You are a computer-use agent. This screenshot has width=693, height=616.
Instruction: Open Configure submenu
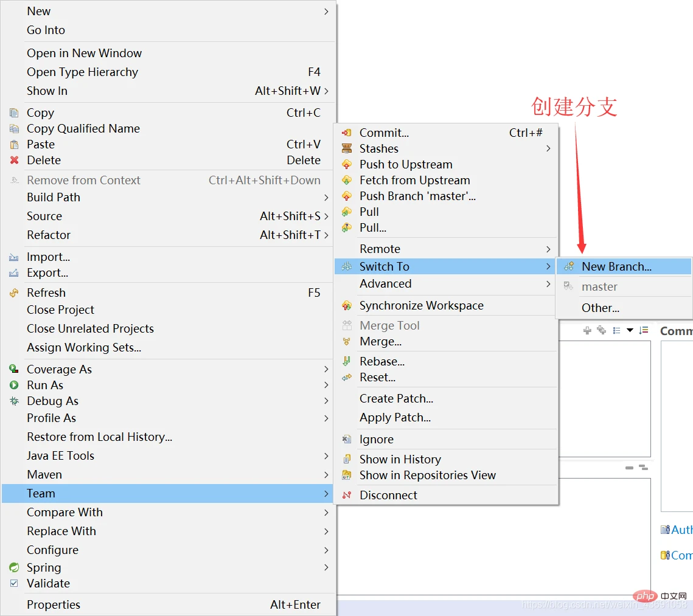tap(167, 550)
